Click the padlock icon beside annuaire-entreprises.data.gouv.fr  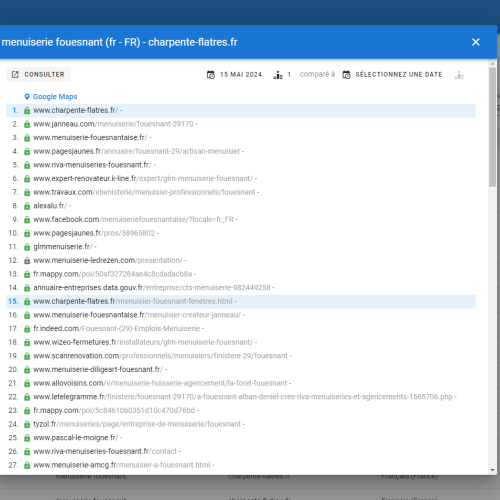click(27, 288)
